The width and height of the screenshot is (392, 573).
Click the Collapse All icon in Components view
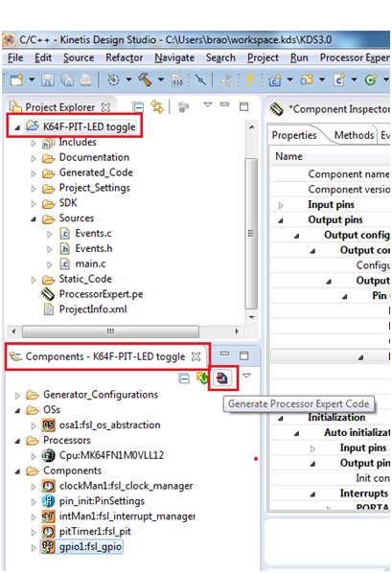pyautogui.click(x=184, y=378)
